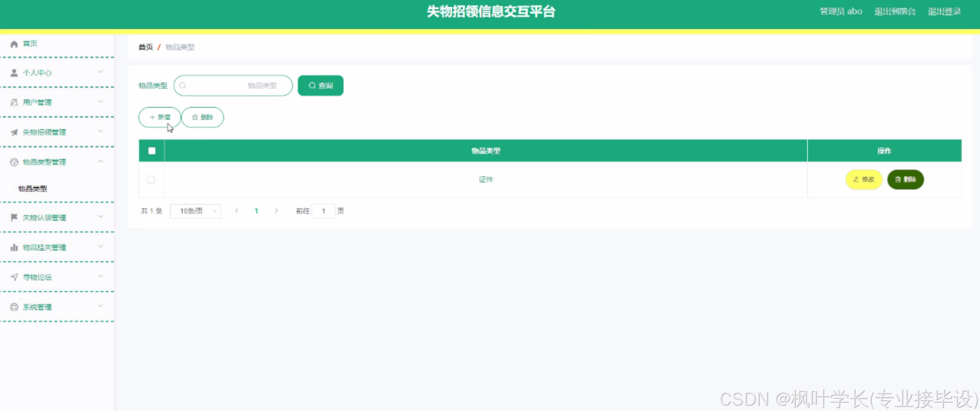Image resolution: width=980 pixels, height=415 pixels.
Task: Click 管理员 abo in the header
Action: [841, 12]
